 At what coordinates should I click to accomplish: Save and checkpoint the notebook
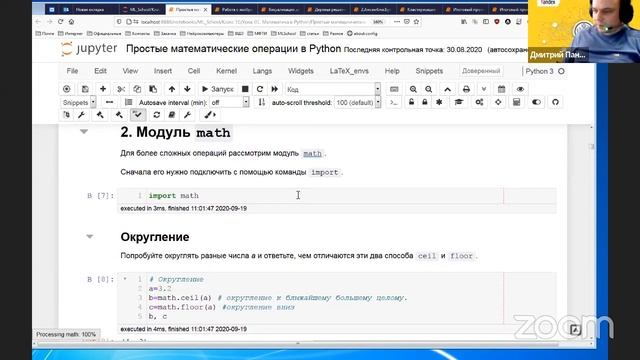pyautogui.click(x=85, y=89)
